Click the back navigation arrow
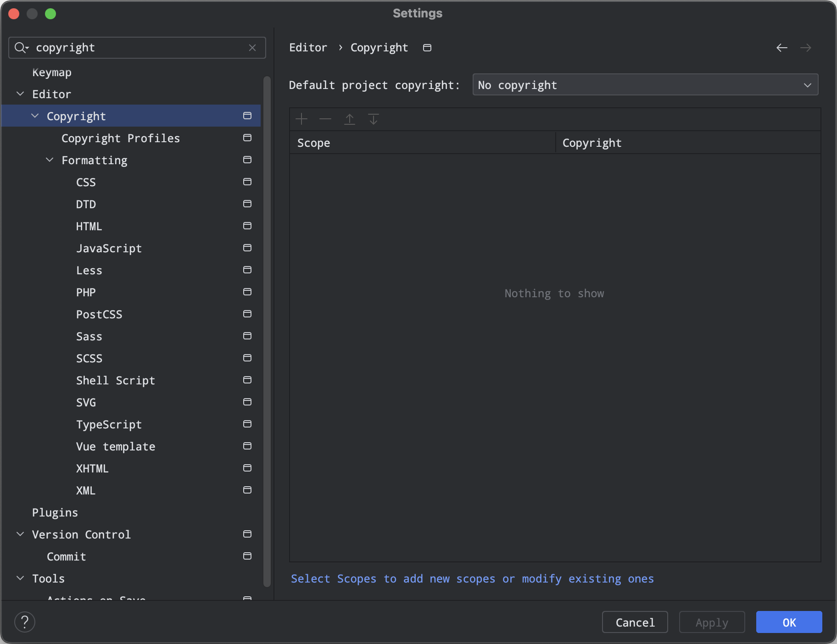Image resolution: width=837 pixels, height=644 pixels. tap(782, 48)
